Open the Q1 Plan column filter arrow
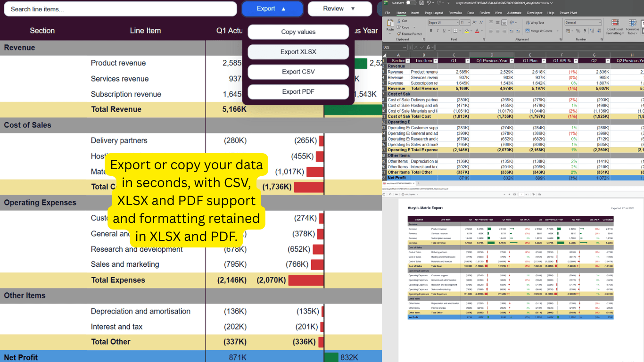Image resolution: width=644 pixels, height=362 pixels. (544, 61)
